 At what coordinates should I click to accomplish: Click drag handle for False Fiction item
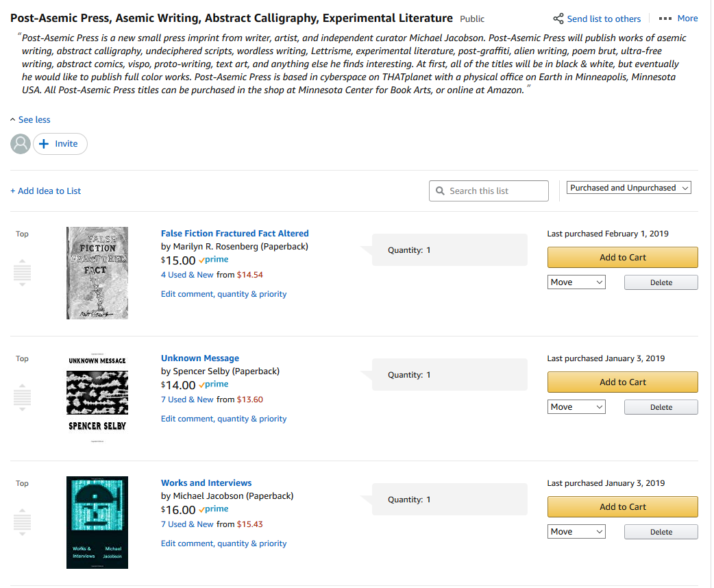[23, 273]
